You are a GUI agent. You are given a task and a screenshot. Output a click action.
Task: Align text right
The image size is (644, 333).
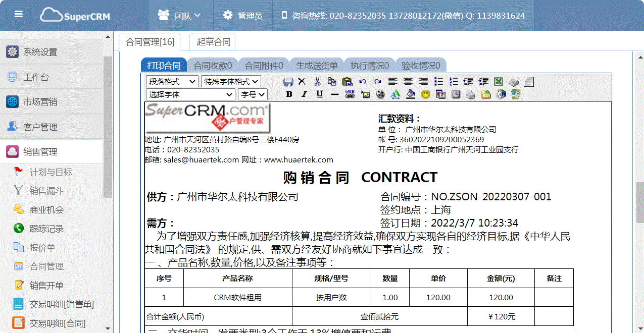pos(423,81)
